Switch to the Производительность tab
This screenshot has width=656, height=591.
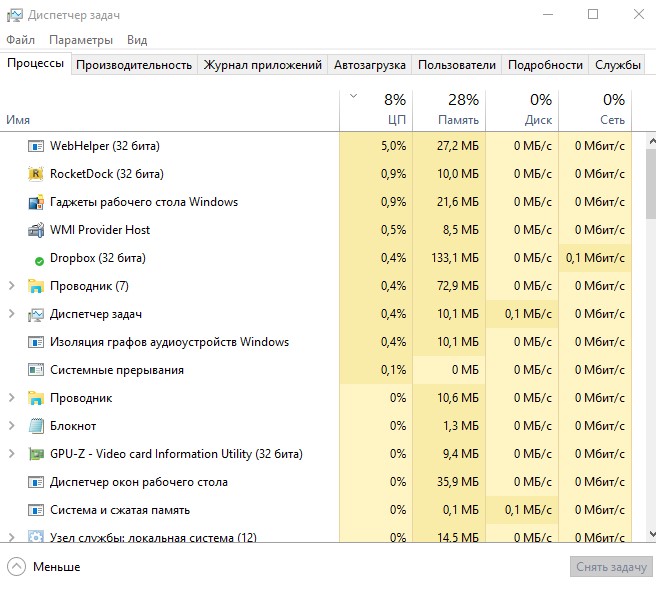pos(133,65)
